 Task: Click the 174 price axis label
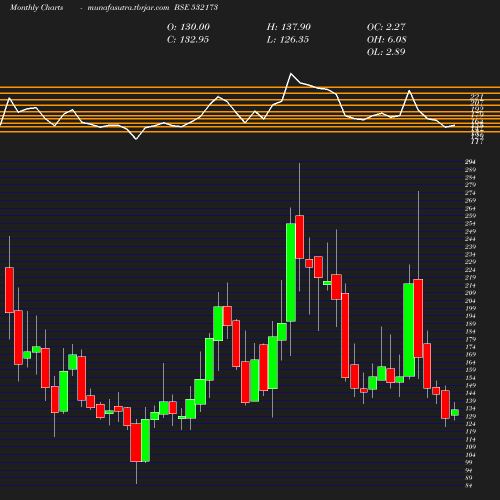point(470,347)
